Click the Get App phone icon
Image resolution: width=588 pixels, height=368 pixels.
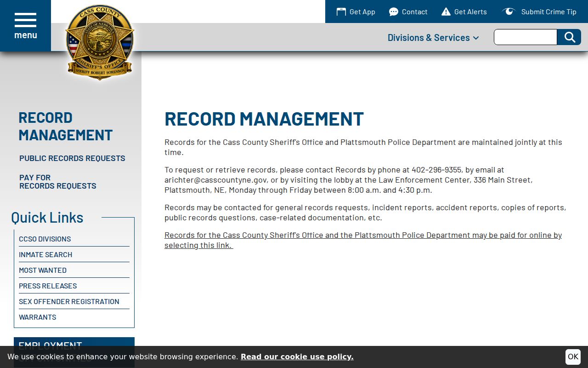pyautogui.click(x=341, y=11)
